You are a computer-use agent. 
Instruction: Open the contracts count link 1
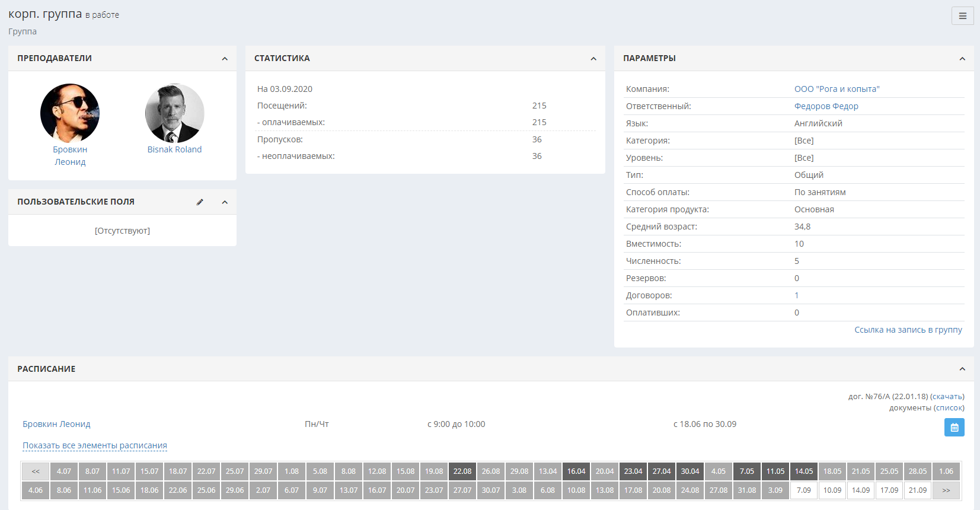point(796,295)
